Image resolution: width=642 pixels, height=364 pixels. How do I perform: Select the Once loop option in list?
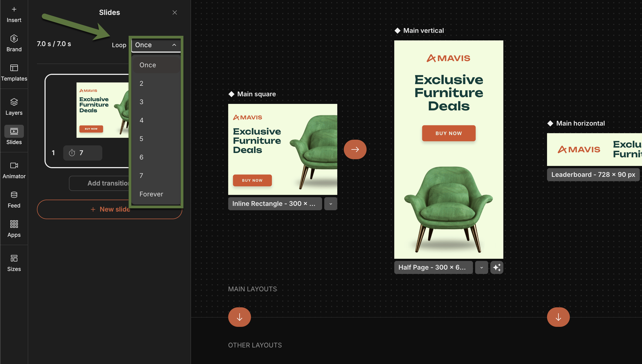pos(148,65)
